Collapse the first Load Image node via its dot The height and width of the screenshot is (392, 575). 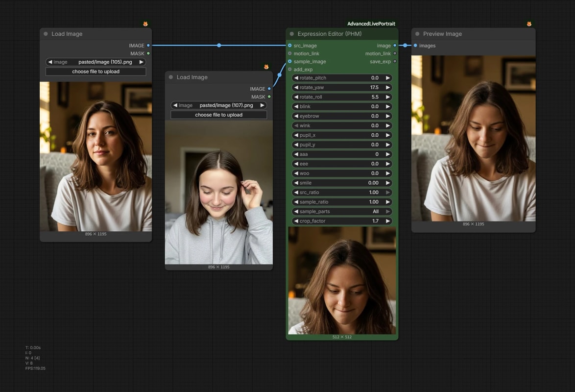click(x=46, y=34)
